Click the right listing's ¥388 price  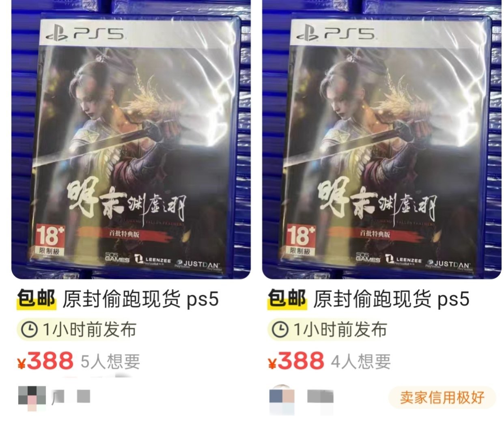296,361
